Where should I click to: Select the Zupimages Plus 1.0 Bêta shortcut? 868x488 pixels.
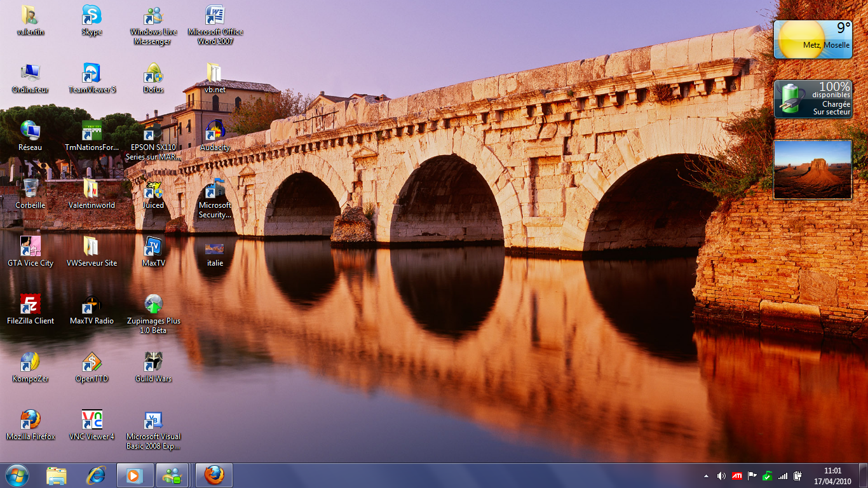[153, 314]
